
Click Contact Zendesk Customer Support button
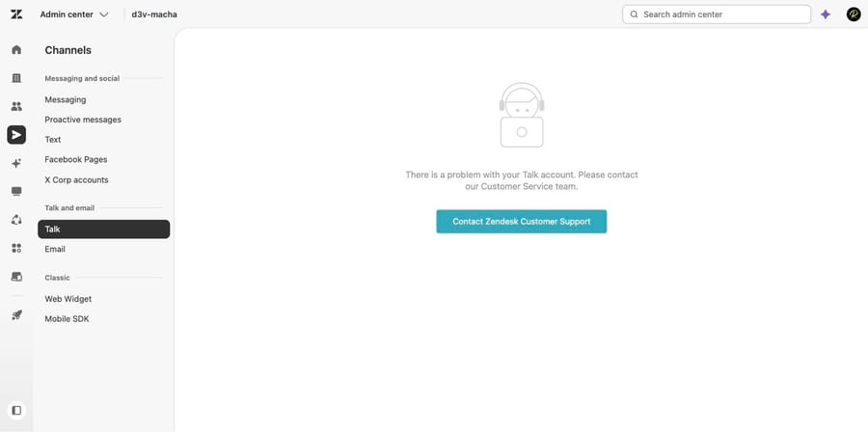(x=522, y=221)
